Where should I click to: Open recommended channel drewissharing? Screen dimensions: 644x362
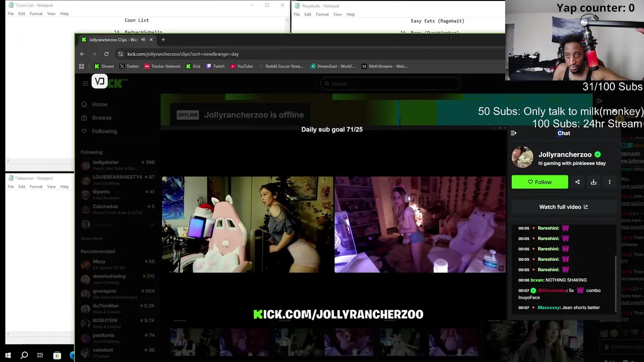tap(117, 279)
